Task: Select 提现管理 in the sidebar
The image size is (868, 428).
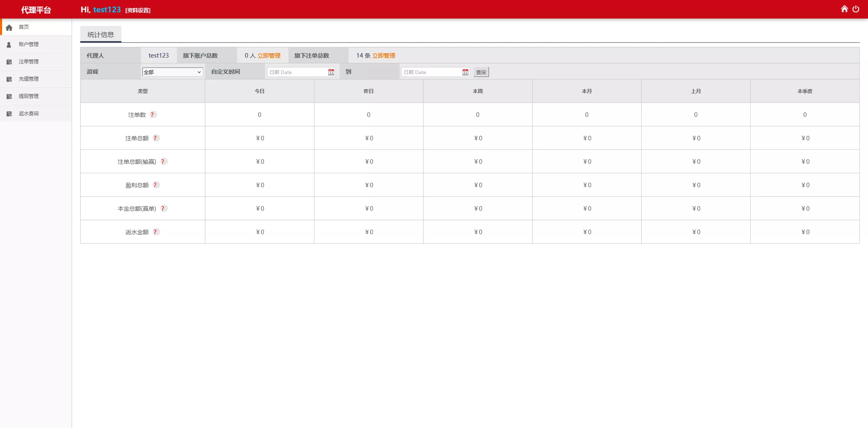Action: tap(28, 96)
